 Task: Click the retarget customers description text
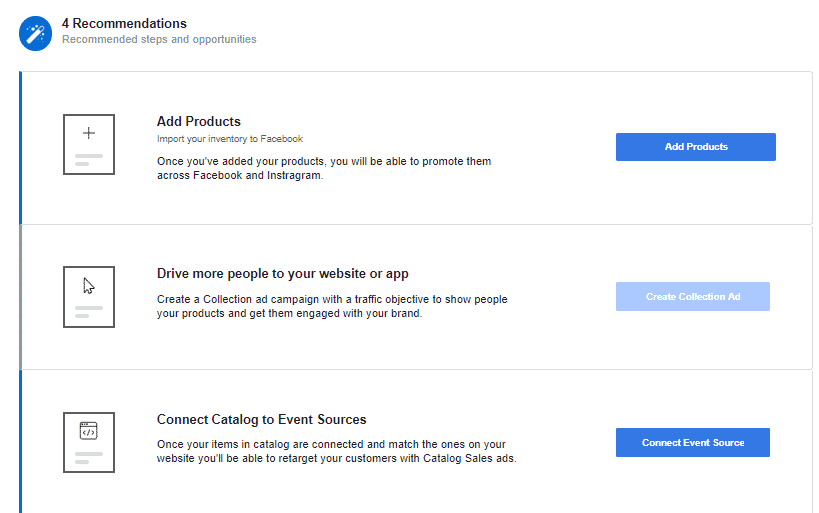pyautogui.click(x=336, y=452)
